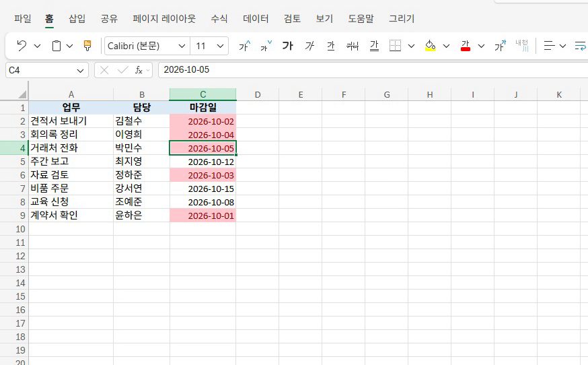Expand alignment options dropdown arrow

(x=562, y=46)
